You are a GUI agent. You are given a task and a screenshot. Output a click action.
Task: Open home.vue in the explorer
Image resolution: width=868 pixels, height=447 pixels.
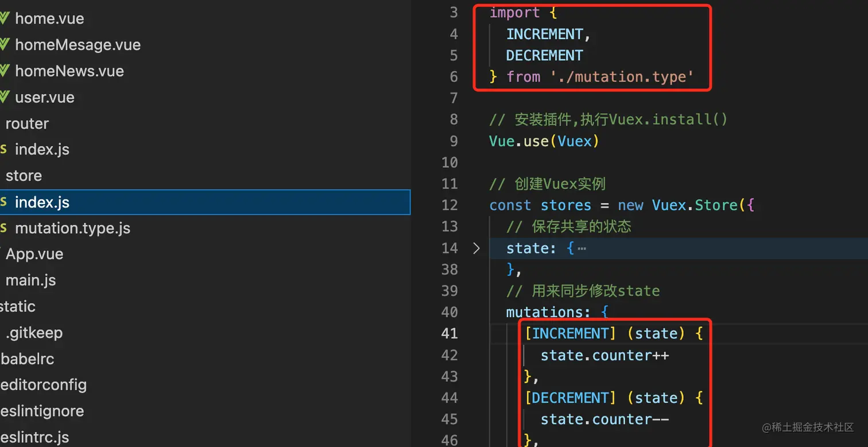(49, 18)
